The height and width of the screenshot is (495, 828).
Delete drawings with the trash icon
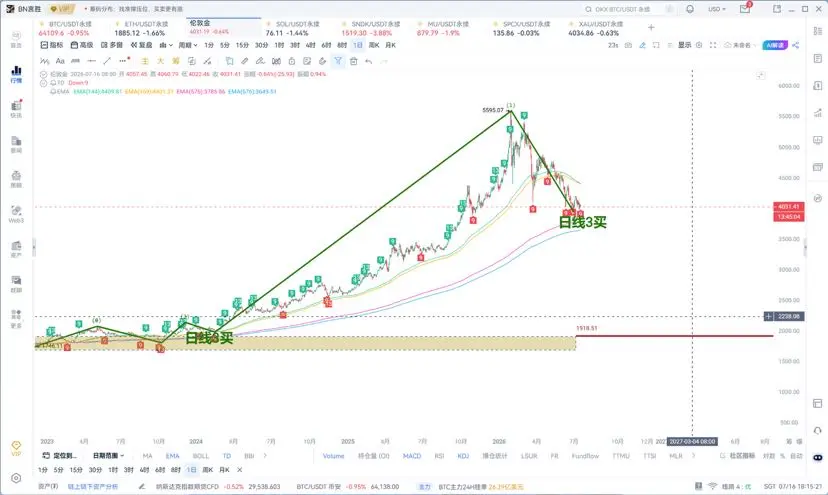pyautogui.click(x=354, y=61)
